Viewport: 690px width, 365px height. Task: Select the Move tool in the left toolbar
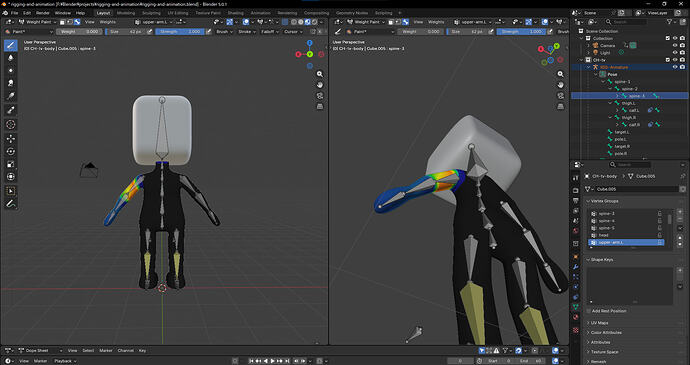coord(11,139)
